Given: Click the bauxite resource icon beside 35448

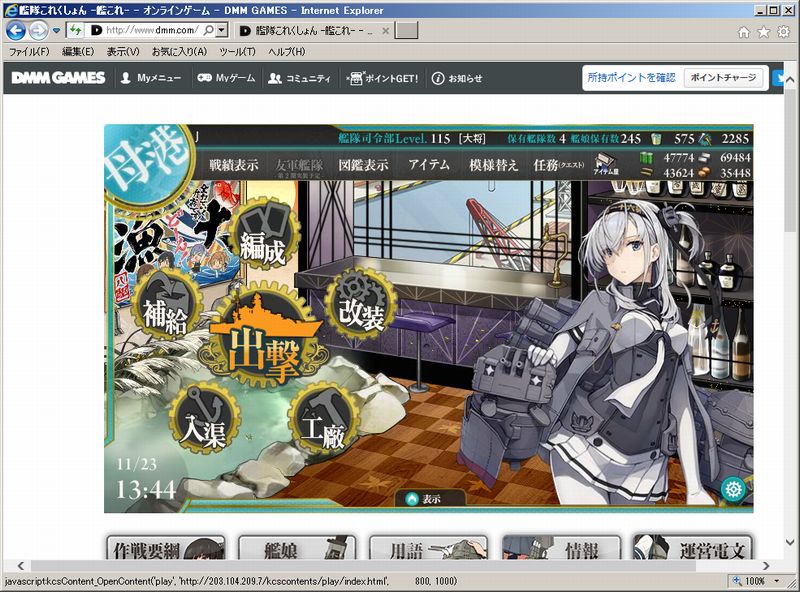Looking at the screenshot, I should tap(705, 172).
